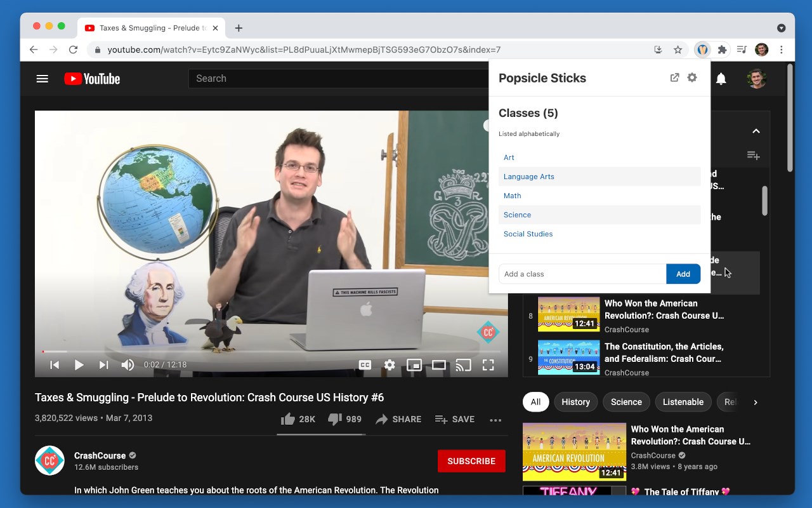This screenshot has height=508, width=812.
Task: Click the video progress bar
Action: point(272,351)
